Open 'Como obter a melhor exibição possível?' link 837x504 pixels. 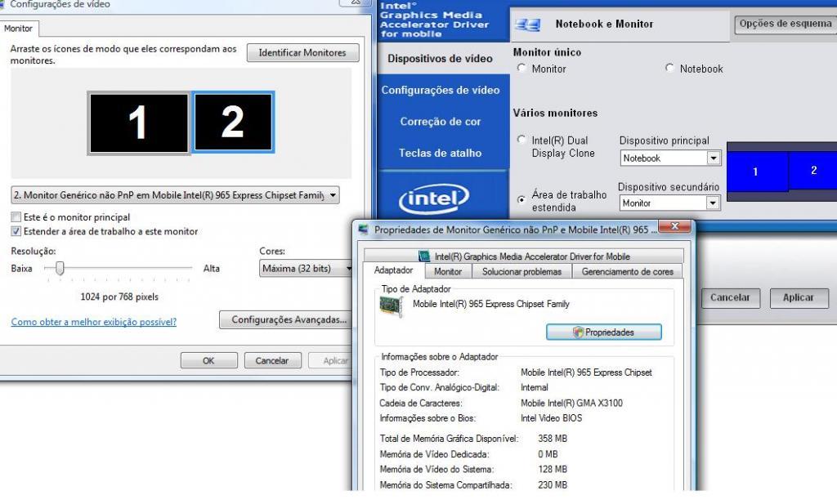pos(94,322)
